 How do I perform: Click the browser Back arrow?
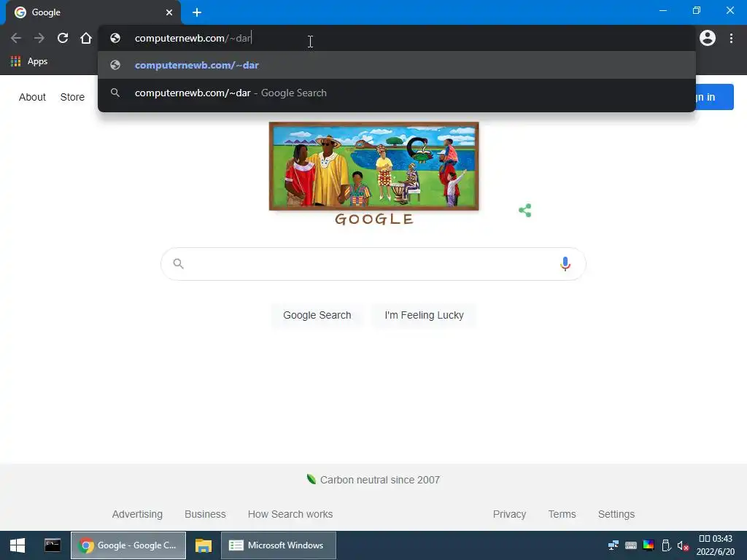click(16, 38)
